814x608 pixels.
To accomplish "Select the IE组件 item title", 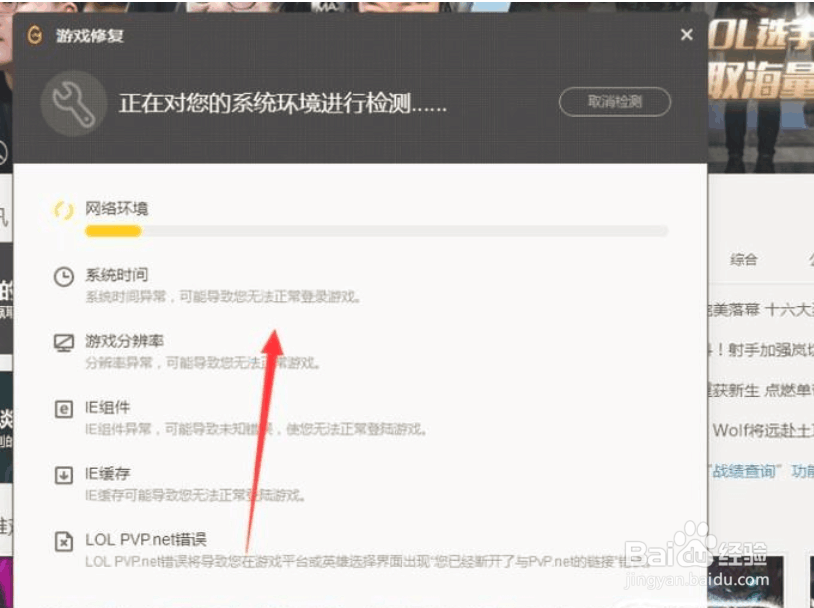I will [107, 408].
